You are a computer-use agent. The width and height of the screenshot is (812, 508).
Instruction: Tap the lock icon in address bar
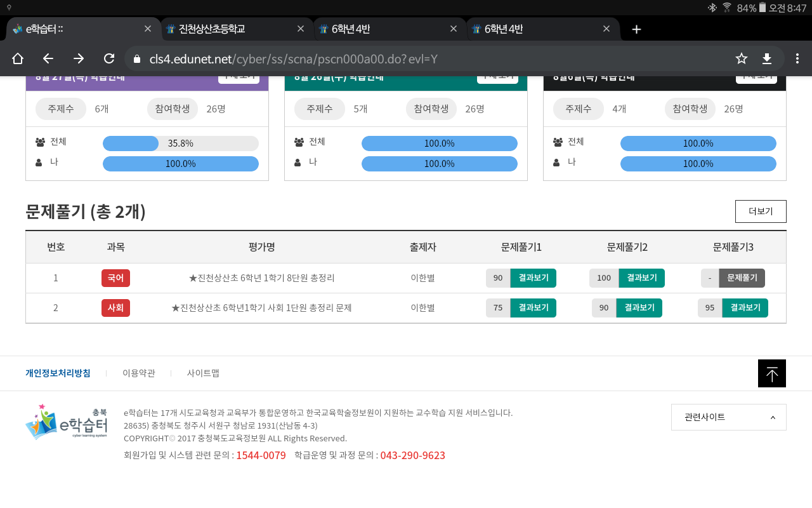pyautogui.click(x=136, y=59)
